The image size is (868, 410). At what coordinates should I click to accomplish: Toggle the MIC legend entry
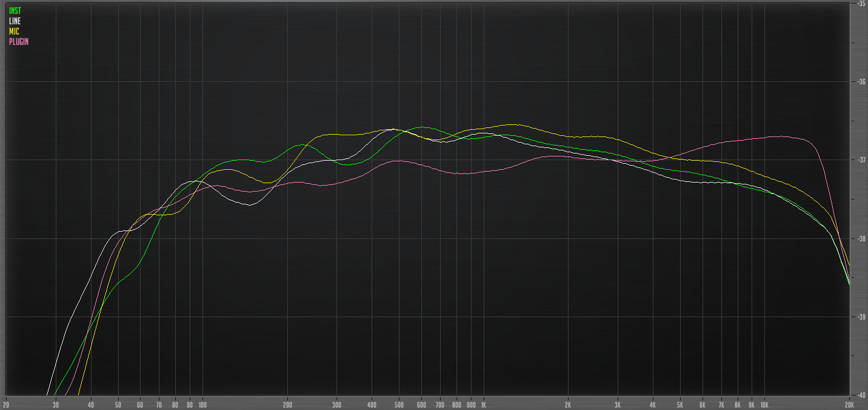coord(13,31)
